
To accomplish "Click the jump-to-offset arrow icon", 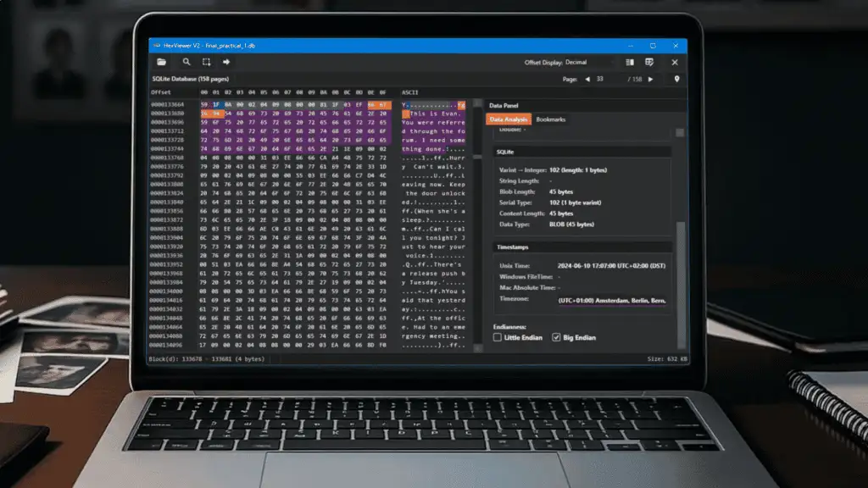I will (x=227, y=62).
